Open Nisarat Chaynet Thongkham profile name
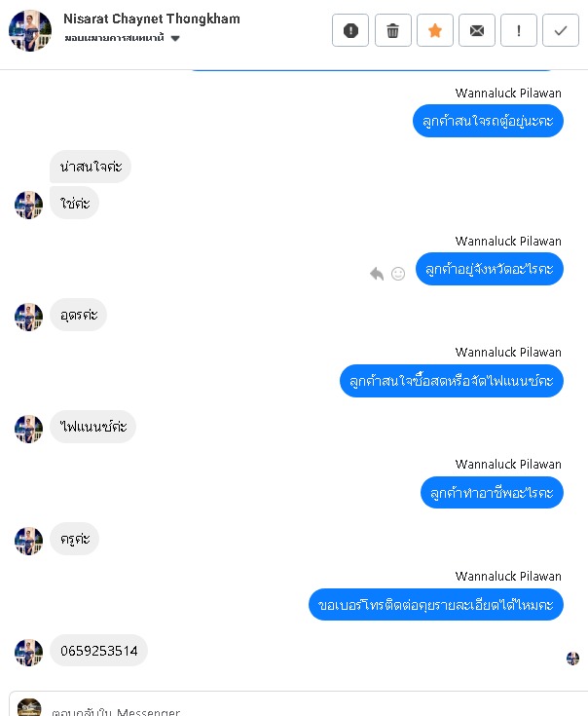588x716 pixels. (152, 19)
